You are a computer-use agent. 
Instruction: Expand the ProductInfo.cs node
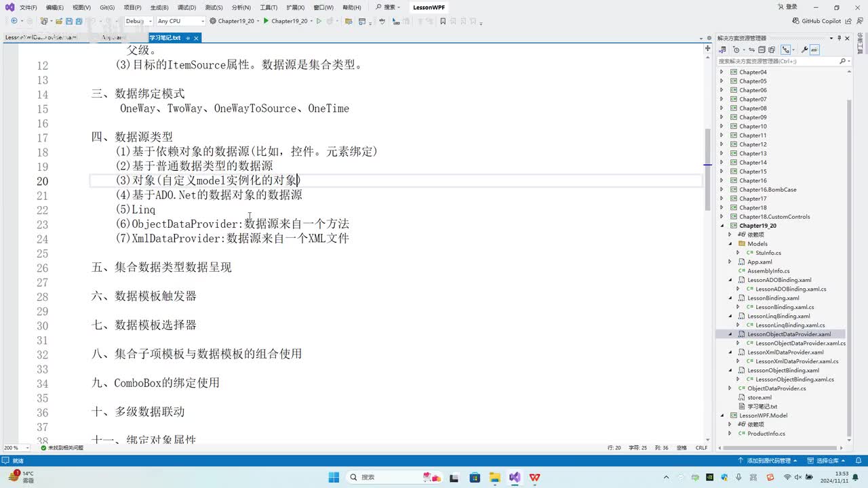pos(730,433)
